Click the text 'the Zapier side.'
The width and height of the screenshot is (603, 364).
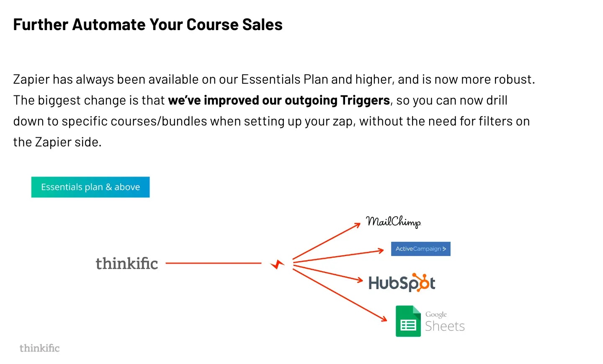click(x=57, y=142)
